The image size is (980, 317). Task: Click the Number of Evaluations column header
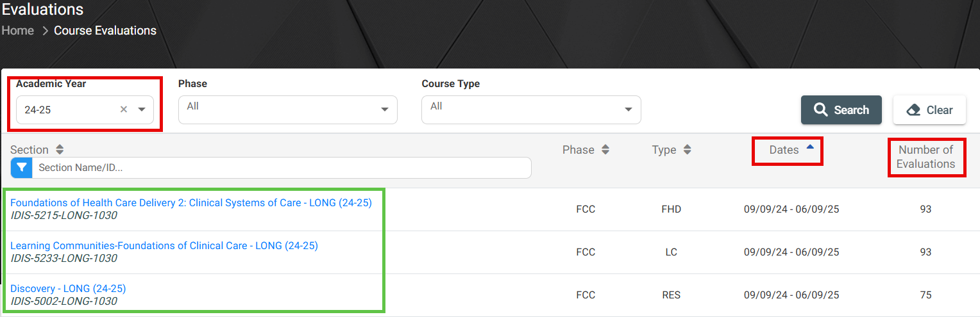(x=925, y=157)
